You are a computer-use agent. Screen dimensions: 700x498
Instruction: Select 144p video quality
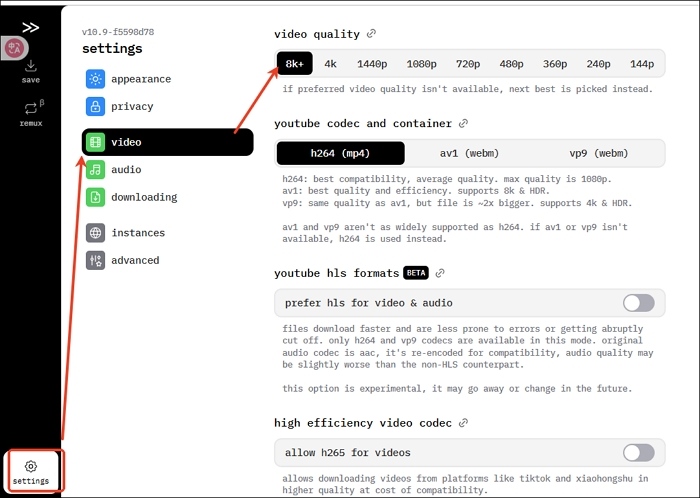point(642,64)
